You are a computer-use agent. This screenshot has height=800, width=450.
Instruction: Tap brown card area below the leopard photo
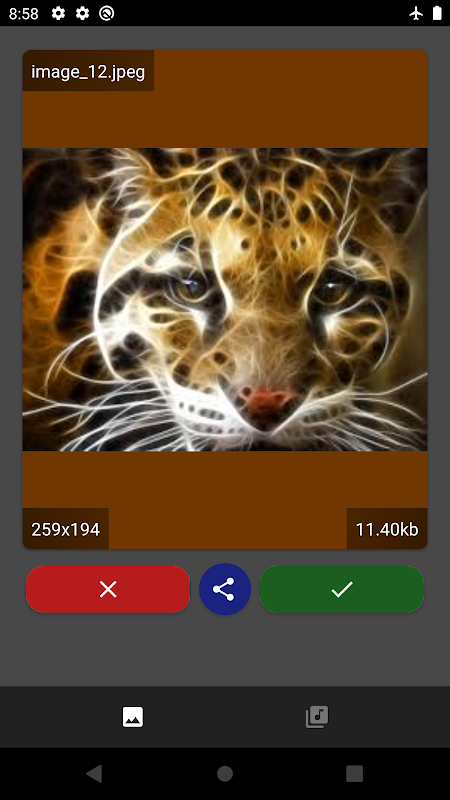coord(225,480)
